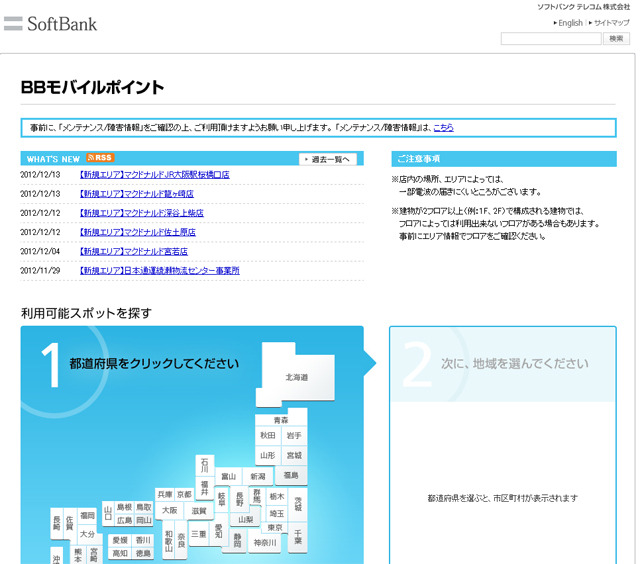Viewport: 640px width, 564px height.
Task: Select 福岡 prefecture tile
Action: [87, 515]
